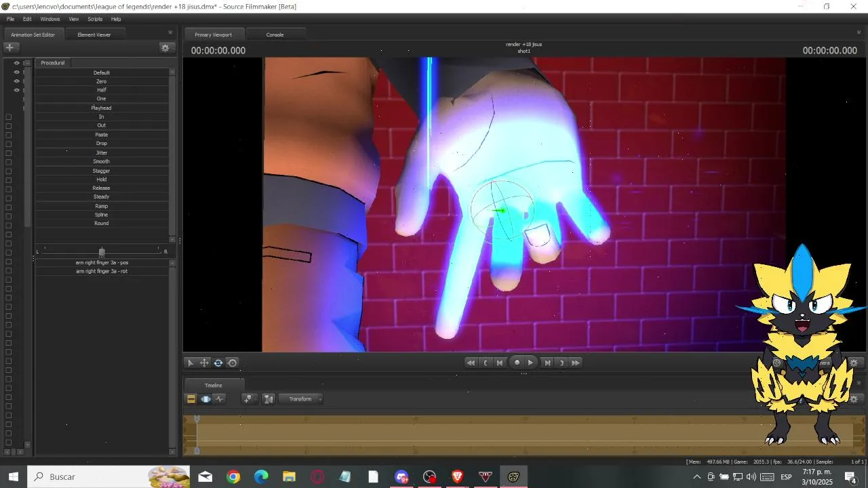Switch to the clip editor mode
The image size is (868, 488).
pos(191,399)
